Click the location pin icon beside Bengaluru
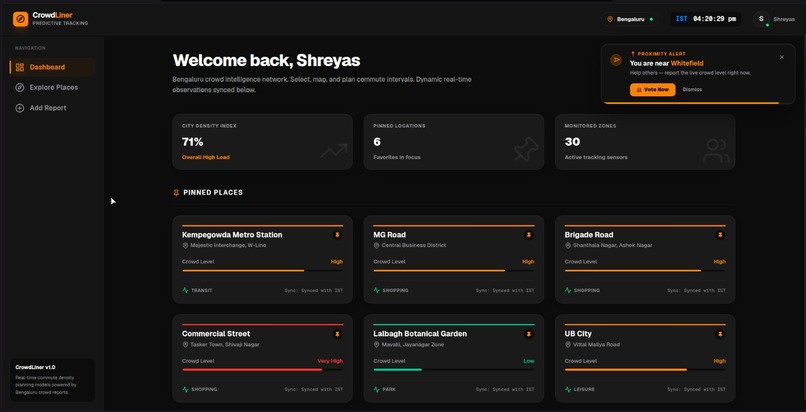The width and height of the screenshot is (806, 412). (x=610, y=19)
